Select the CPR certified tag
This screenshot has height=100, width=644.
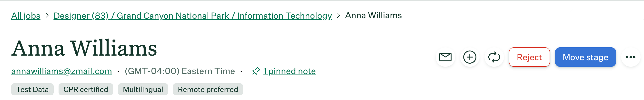[x=86, y=89]
